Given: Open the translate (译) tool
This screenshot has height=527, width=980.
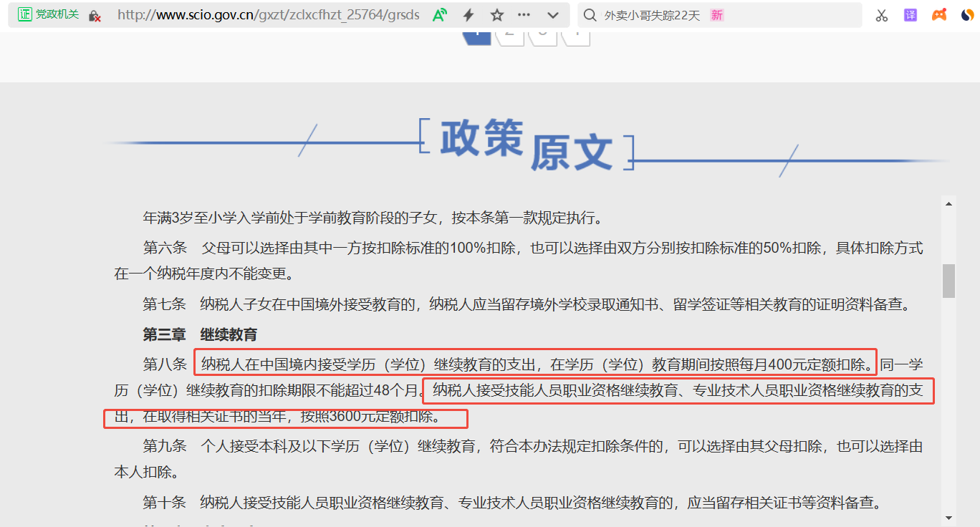Looking at the screenshot, I should pos(910,14).
